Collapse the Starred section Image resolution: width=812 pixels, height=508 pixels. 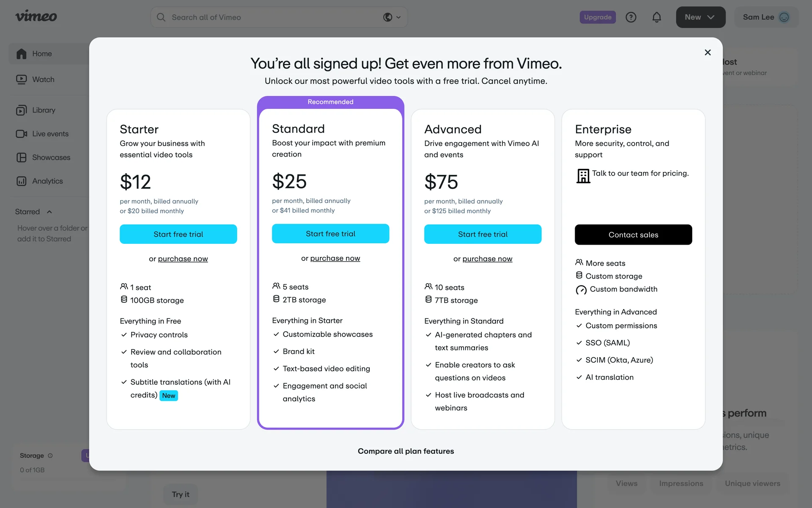coord(49,212)
